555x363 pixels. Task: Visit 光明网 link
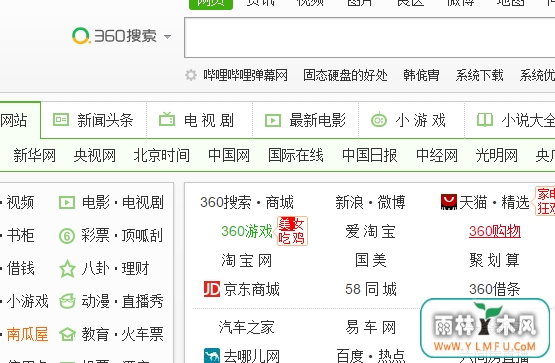point(497,155)
